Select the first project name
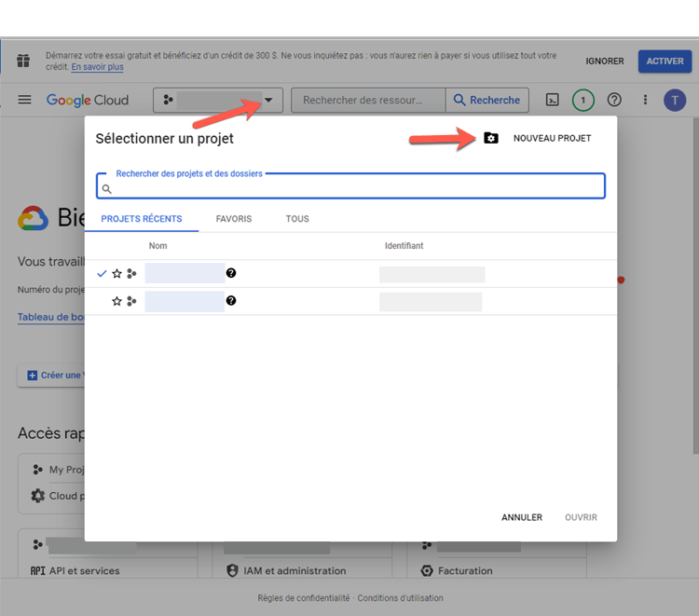Screen dimensions: 699x616 tap(185, 273)
